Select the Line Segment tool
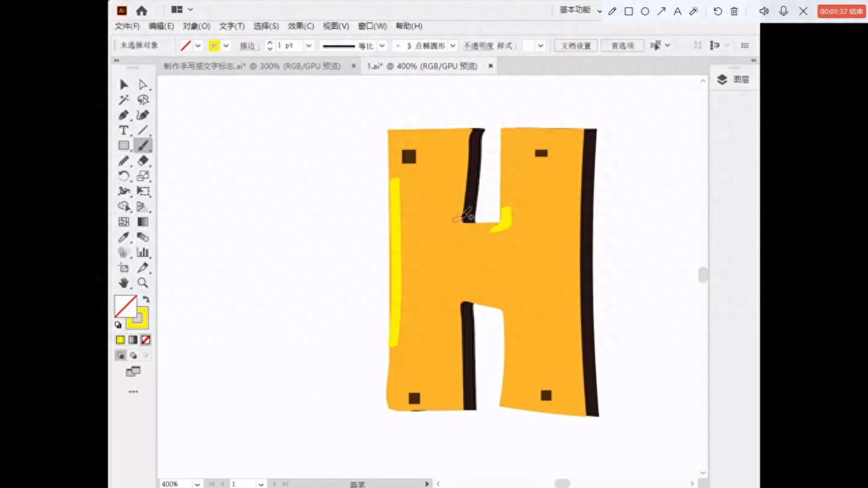868x488 pixels. 143,130
